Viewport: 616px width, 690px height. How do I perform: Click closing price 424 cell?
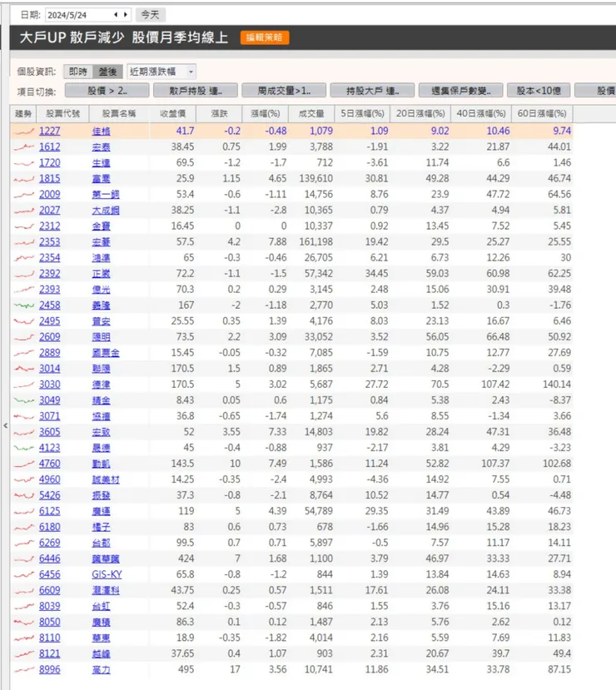pyautogui.click(x=186, y=558)
